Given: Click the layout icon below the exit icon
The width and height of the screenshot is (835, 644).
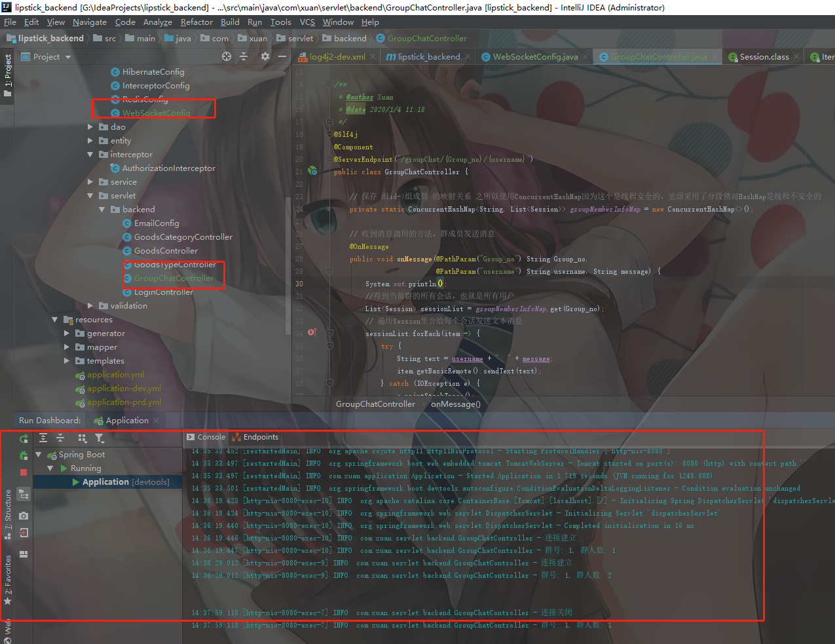Looking at the screenshot, I should 24,554.
